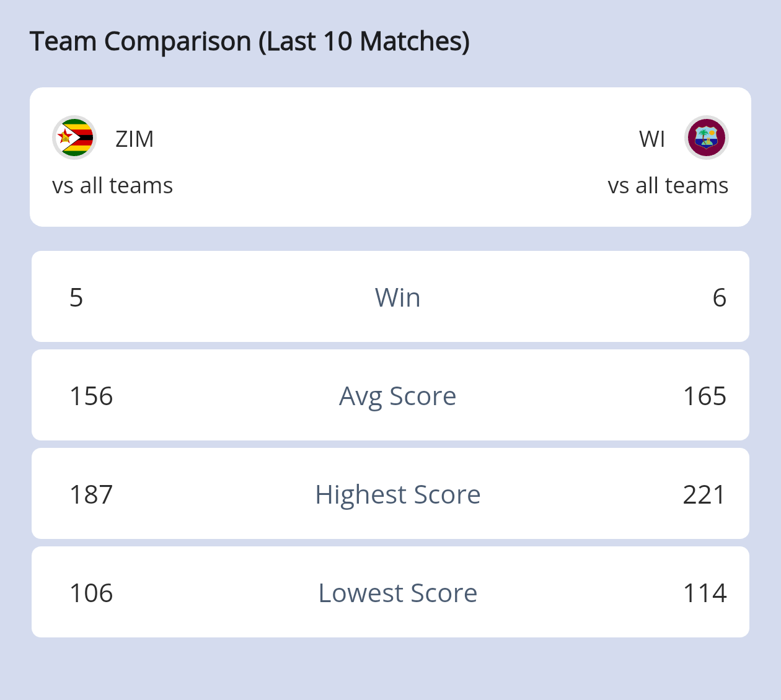Select WI's lowest score 114
Image resolution: width=781 pixels, height=700 pixels.
click(x=704, y=593)
